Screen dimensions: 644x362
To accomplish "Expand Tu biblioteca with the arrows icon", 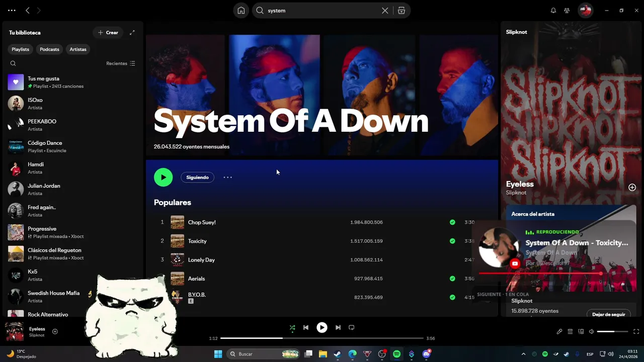I will pos(132,33).
